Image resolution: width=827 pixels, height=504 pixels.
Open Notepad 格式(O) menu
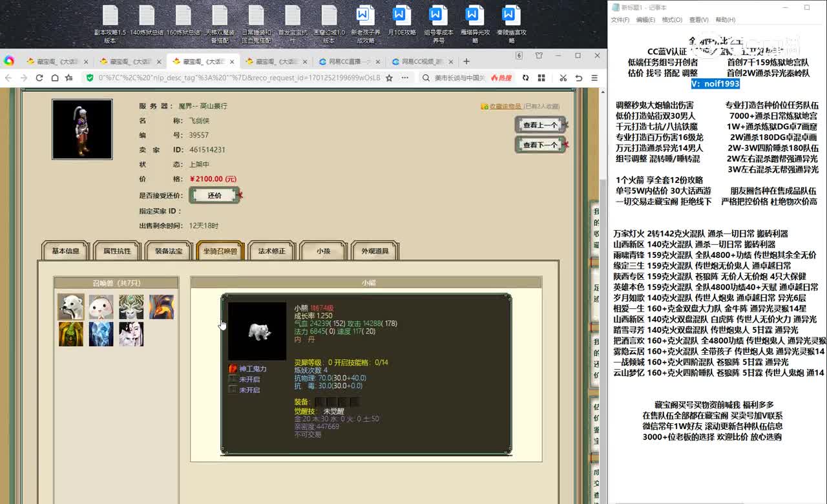[x=672, y=20]
